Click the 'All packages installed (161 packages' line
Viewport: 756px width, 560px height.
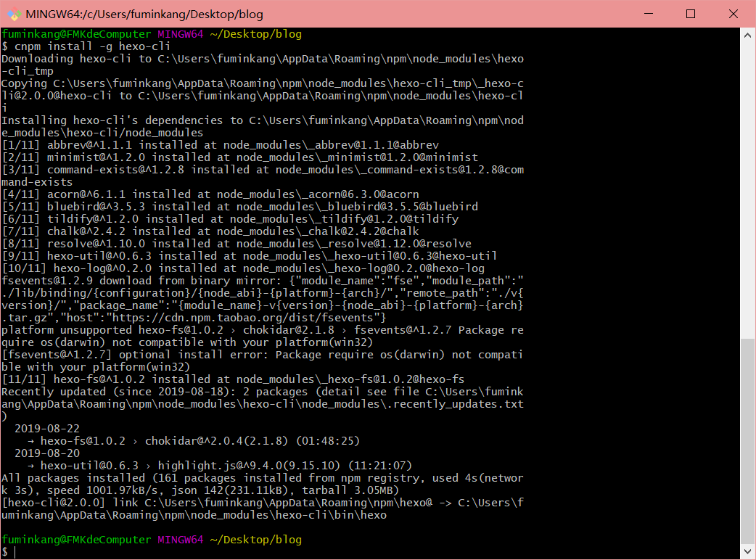[263, 478]
